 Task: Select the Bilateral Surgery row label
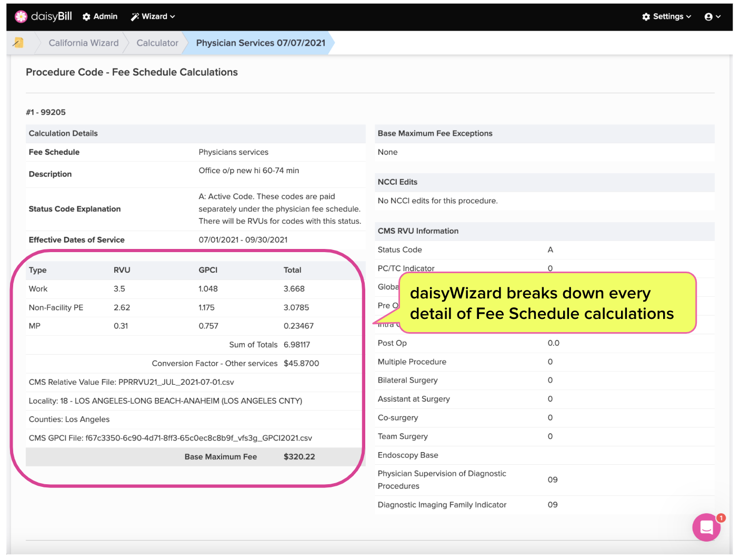coord(408,381)
